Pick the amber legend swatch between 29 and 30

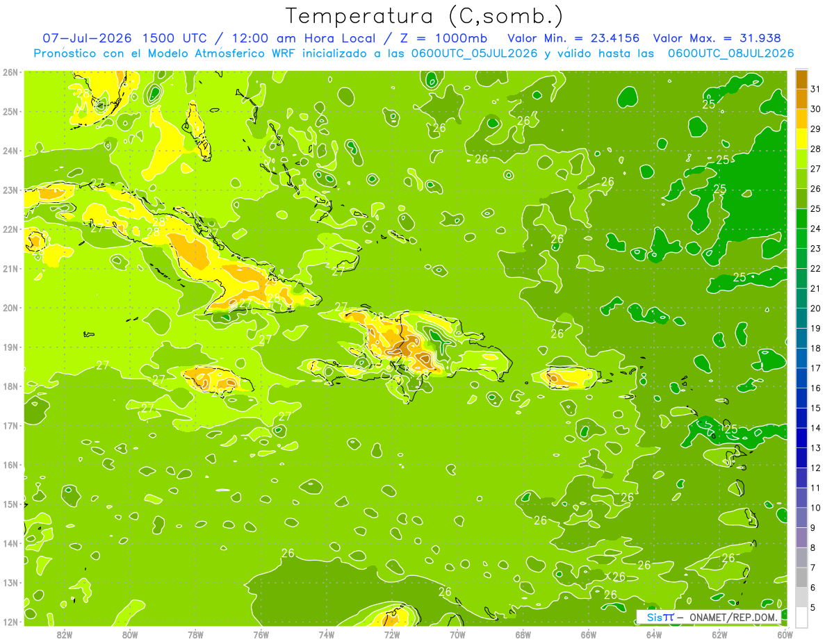click(x=801, y=118)
